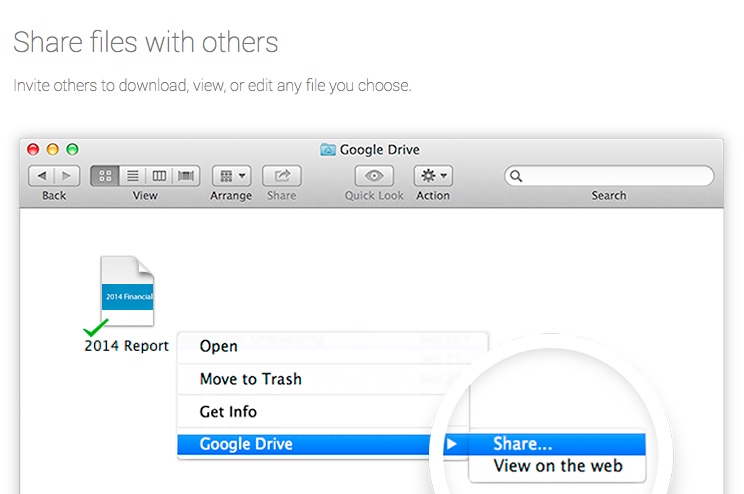Click the Share toolbar icon
Viewport: 744px width, 494px height.
[282, 176]
